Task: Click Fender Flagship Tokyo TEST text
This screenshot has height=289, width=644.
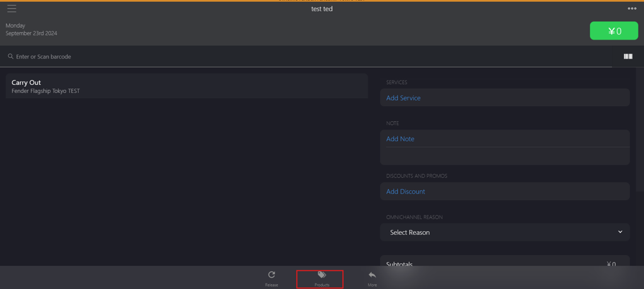Action: click(45, 91)
